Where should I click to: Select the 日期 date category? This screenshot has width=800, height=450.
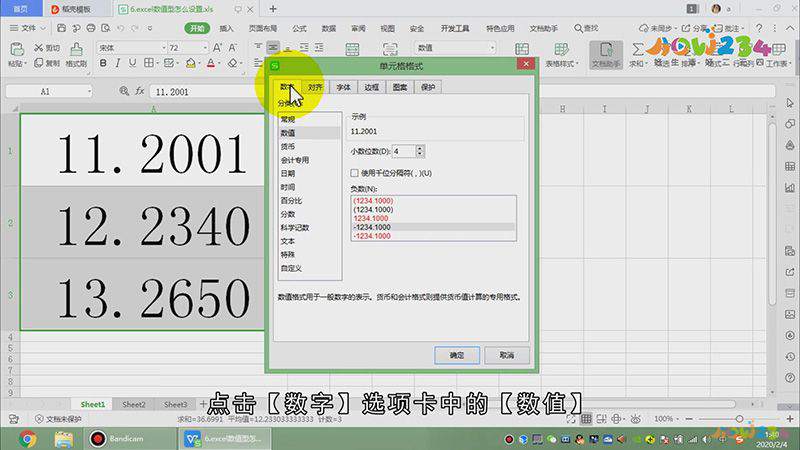point(309,173)
